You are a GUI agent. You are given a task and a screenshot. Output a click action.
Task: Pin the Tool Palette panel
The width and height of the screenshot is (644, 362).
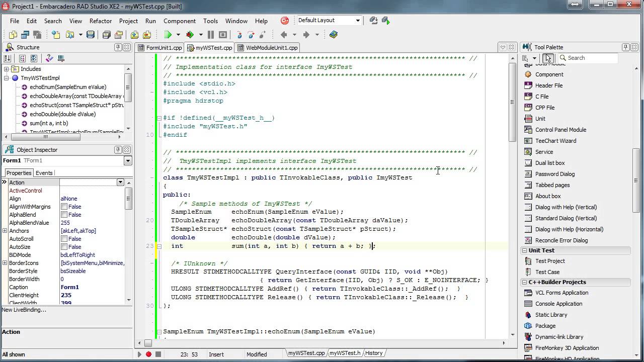(625, 47)
